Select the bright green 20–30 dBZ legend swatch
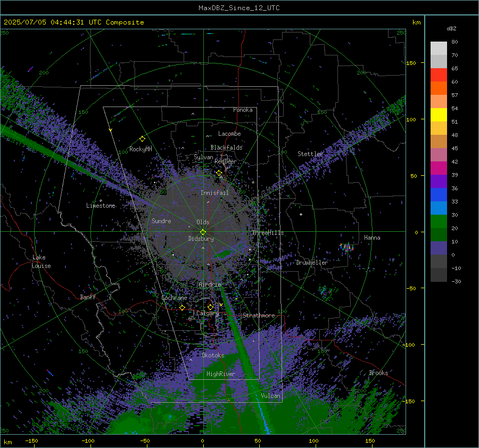The height and width of the screenshot is (448, 479). (439, 222)
